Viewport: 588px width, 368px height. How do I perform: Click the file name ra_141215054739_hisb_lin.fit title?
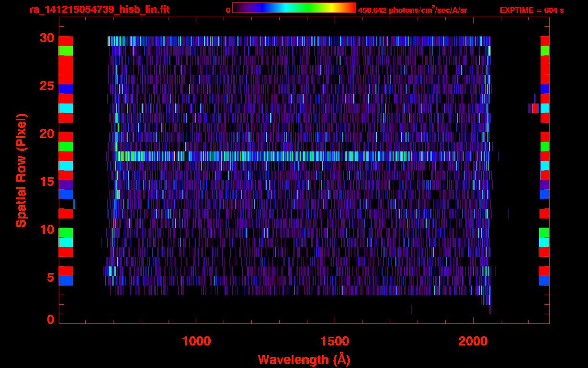pos(99,10)
